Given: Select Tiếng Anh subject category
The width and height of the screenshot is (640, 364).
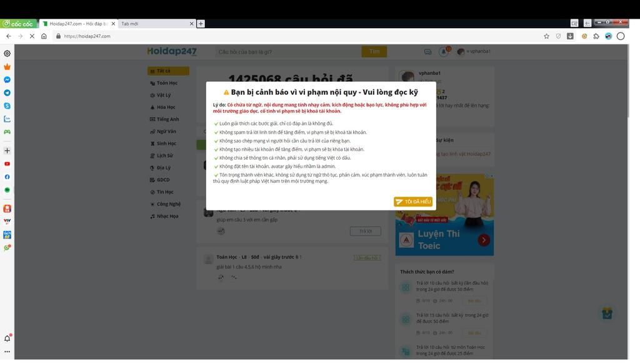Looking at the screenshot, I should pos(164,119).
